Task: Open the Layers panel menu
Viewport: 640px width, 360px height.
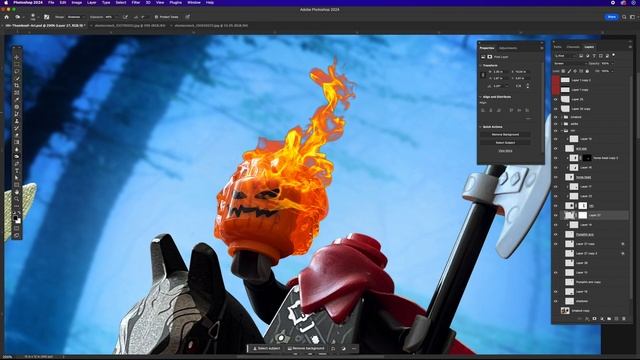Action: pyautogui.click(x=630, y=47)
